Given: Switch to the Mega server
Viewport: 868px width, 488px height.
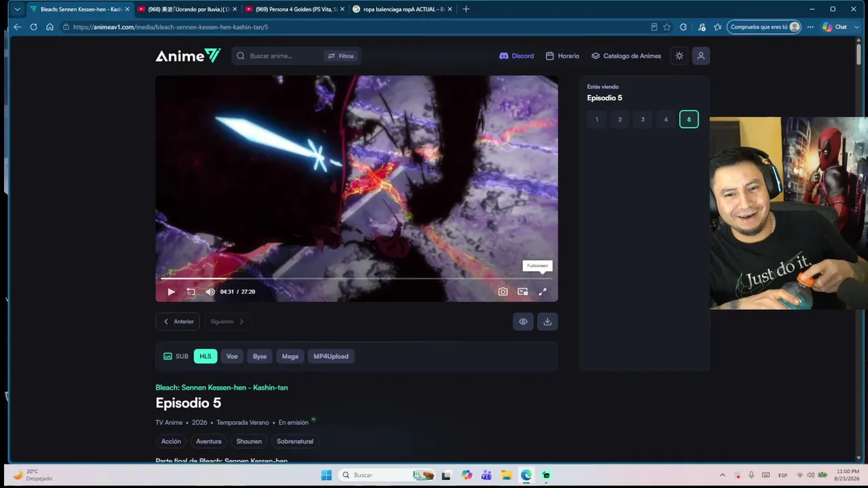Looking at the screenshot, I should (290, 357).
